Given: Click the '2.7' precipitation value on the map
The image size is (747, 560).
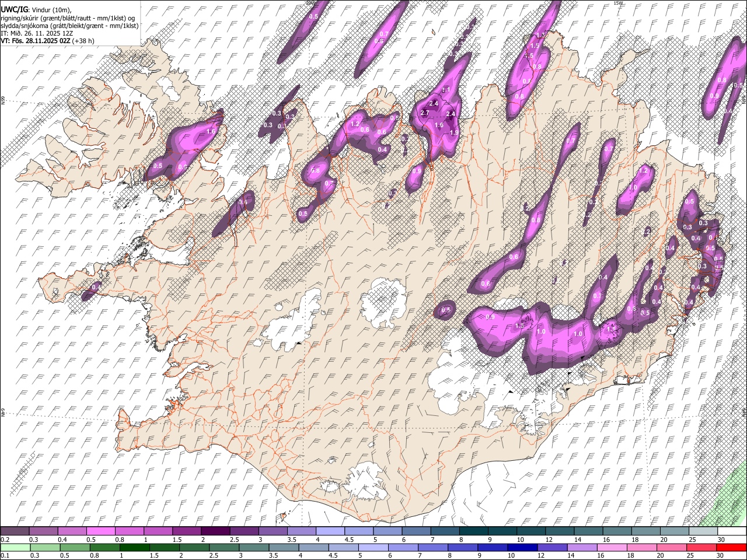Looking at the screenshot, I should coord(425,113).
